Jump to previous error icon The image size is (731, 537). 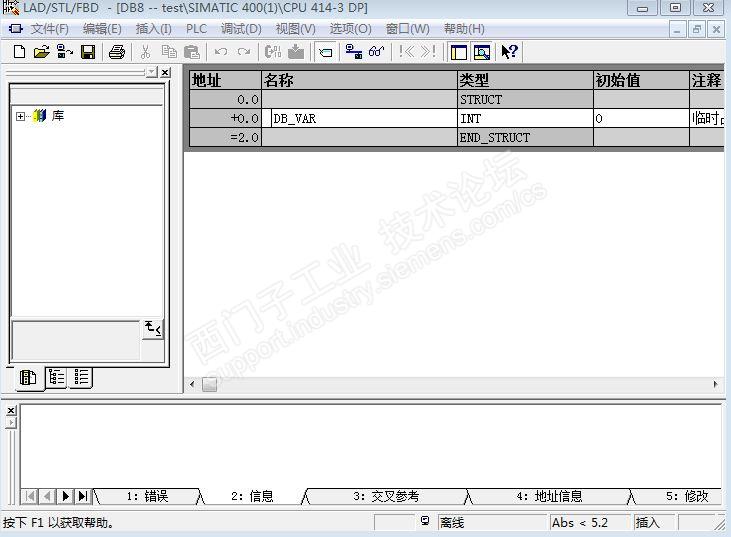click(x=407, y=52)
